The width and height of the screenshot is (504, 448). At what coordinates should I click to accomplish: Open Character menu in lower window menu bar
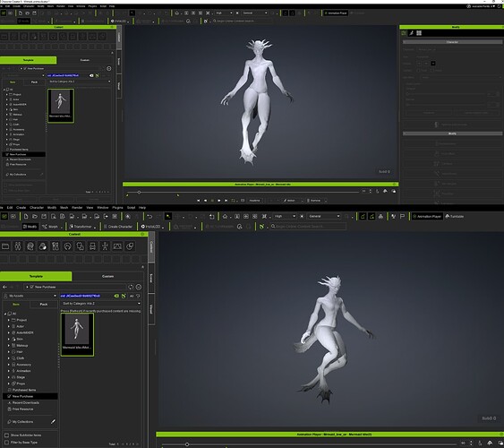(x=37, y=208)
